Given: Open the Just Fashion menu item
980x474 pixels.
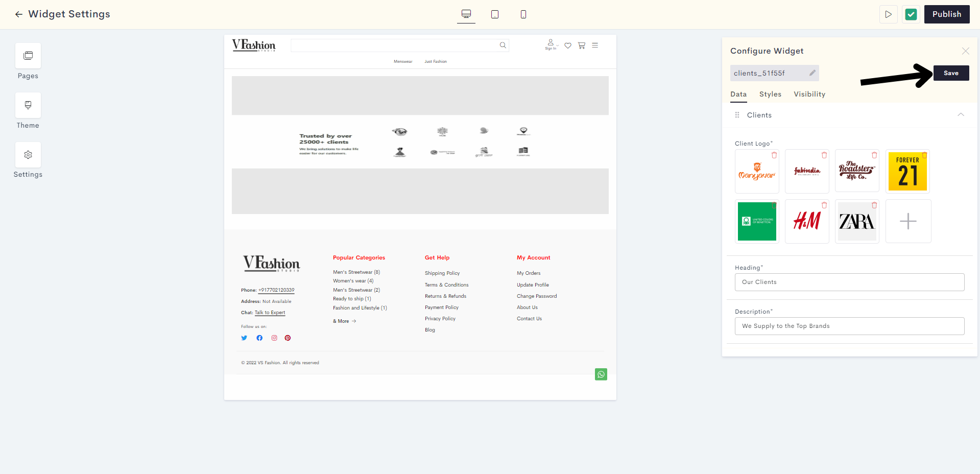Looking at the screenshot, I should point(436,61).
